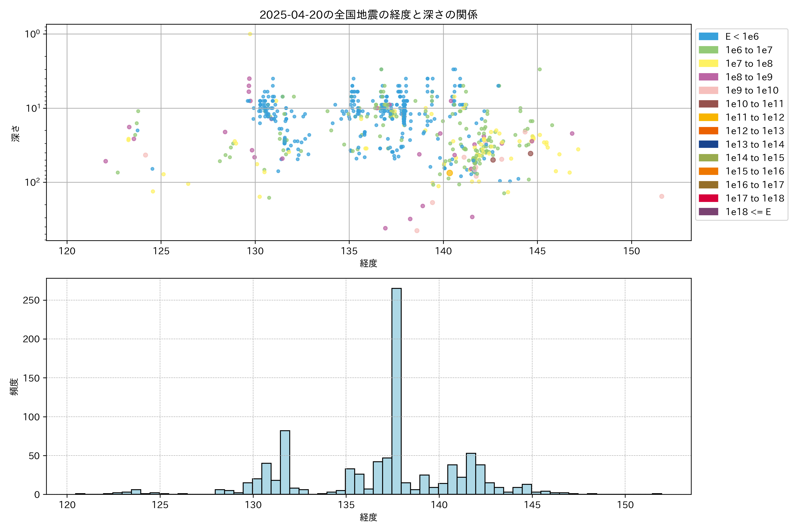Click the '250' tick label on histogram

coord(31,300)
